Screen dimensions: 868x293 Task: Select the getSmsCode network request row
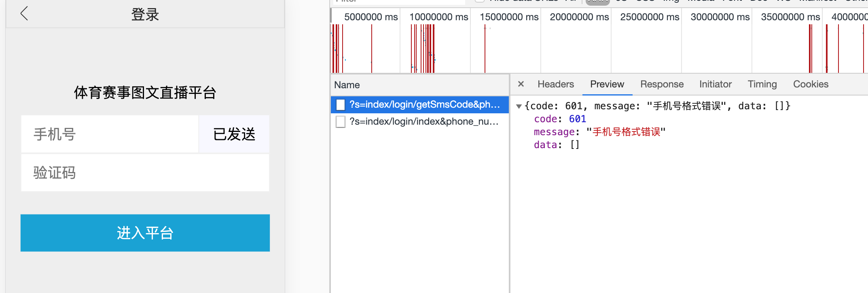(x=420, y=105)
